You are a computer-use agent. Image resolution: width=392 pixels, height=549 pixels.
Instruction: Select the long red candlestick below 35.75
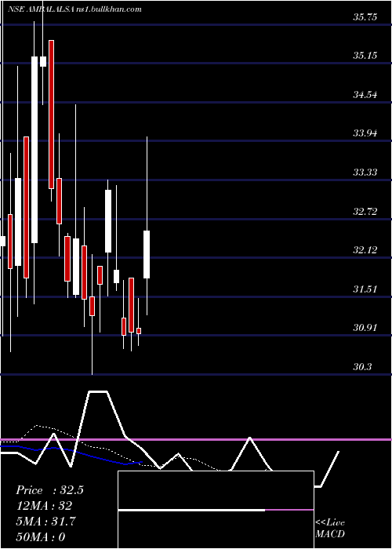51,115
